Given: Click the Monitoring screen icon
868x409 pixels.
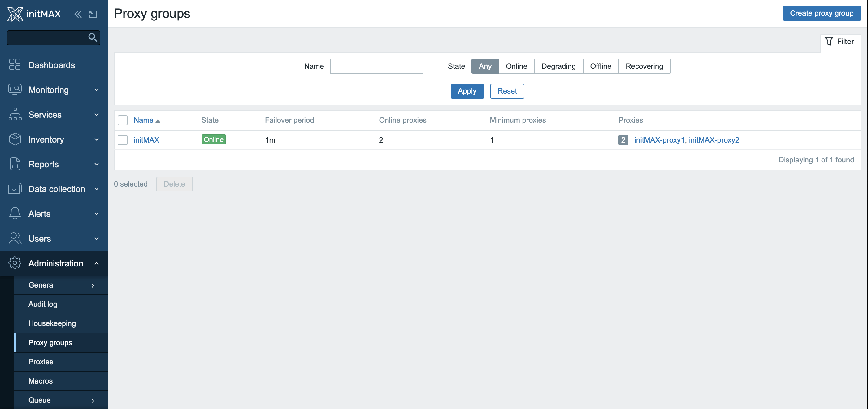Looking at the screenshot, I should [x=15, y=89].
